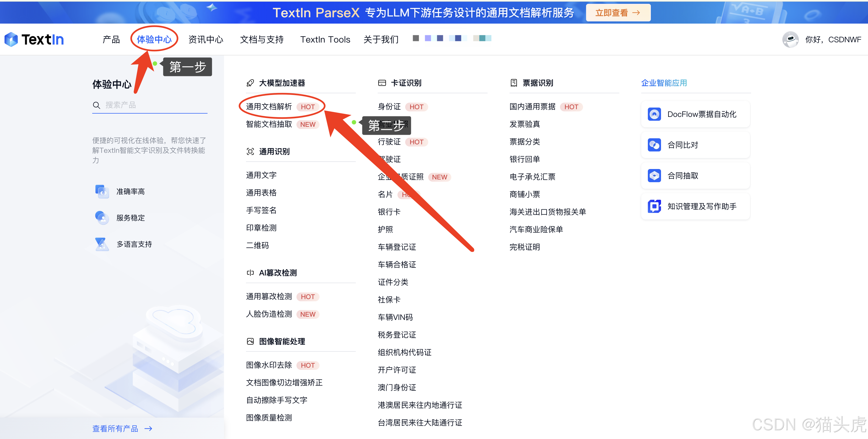Screen dimensions: 868x439
Task: Open 税务登记证
Action: [397, 334]
